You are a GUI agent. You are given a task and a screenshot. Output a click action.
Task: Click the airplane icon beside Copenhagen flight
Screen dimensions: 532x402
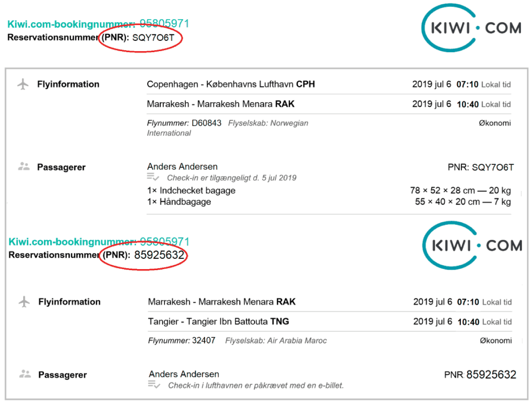point(23,84)
